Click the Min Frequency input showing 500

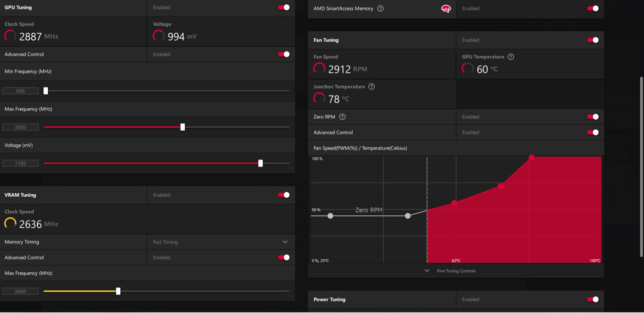[21, 91]
